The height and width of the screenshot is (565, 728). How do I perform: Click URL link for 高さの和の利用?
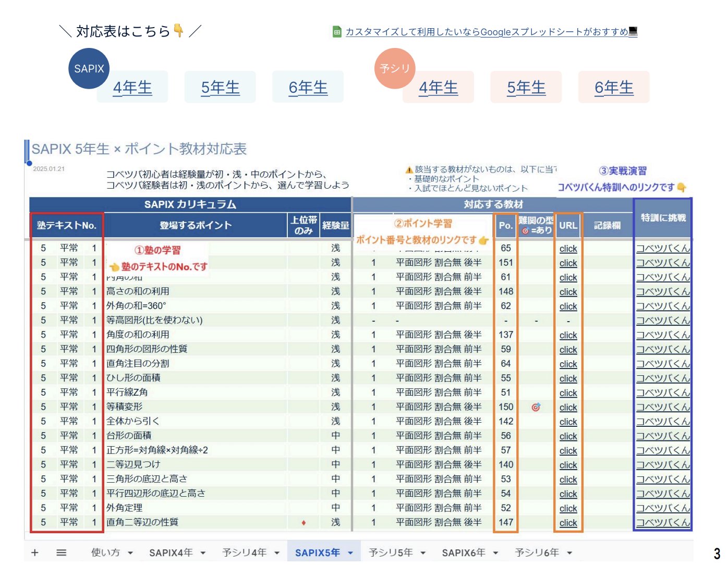[568, 292]
